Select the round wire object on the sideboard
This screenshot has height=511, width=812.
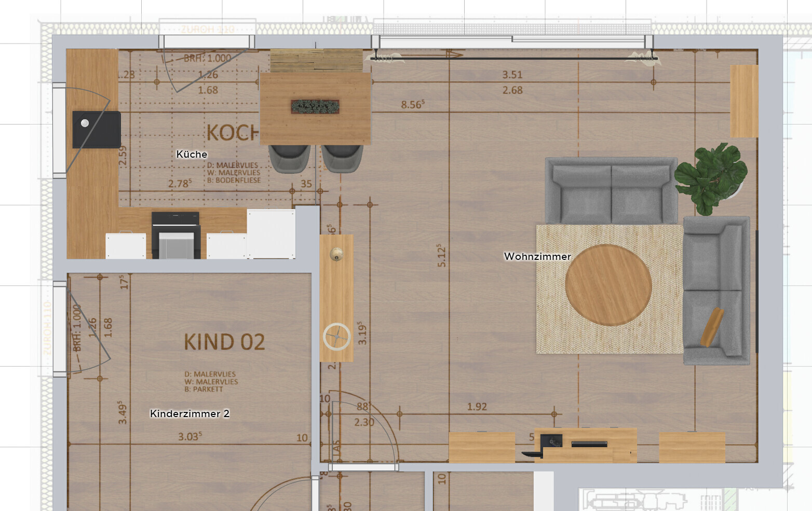[x=336, y=337]
